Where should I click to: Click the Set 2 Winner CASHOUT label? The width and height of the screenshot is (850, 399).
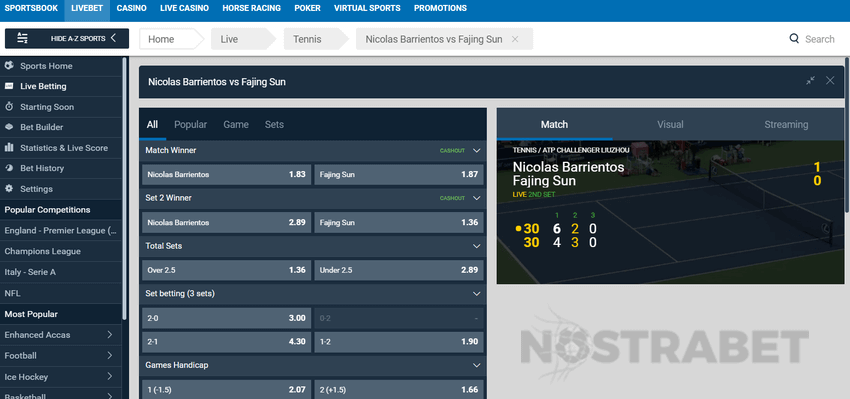click(452, 198)
